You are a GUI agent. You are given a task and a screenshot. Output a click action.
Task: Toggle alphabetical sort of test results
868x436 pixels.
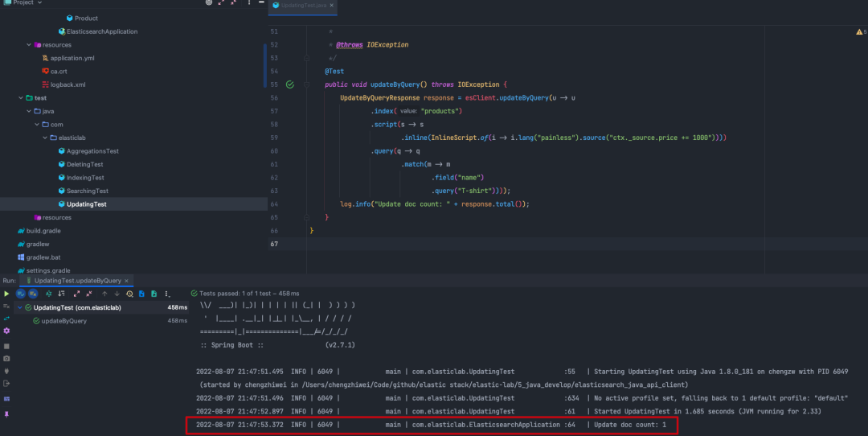tap(49, 294)
